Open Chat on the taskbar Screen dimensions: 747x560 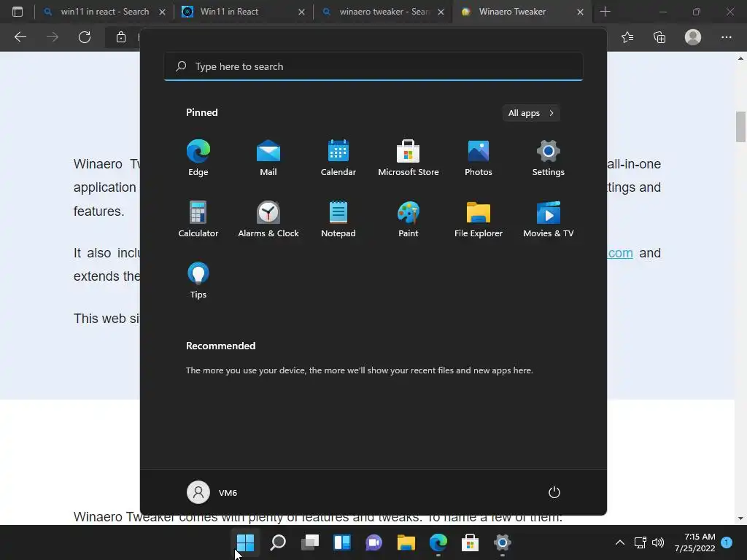point(374,542)
